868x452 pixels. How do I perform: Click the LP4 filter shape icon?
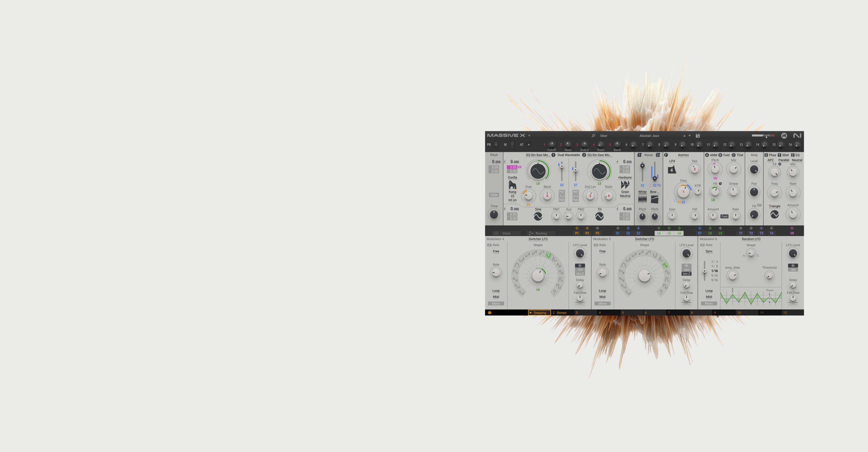[672, 170]
